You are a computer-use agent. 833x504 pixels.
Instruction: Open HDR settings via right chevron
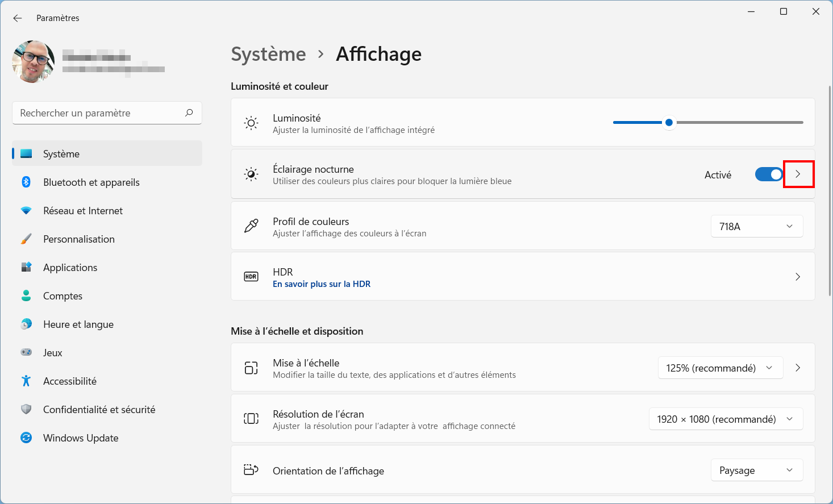pyautogui.click(x=798, y=277)
